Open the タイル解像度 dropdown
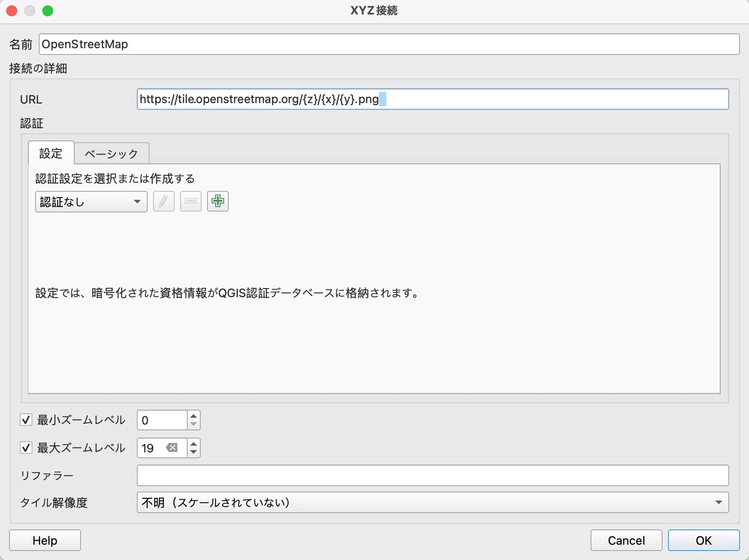Image resolution: width=749 pixels, height=560 pixels. click(x=433, y=502)
